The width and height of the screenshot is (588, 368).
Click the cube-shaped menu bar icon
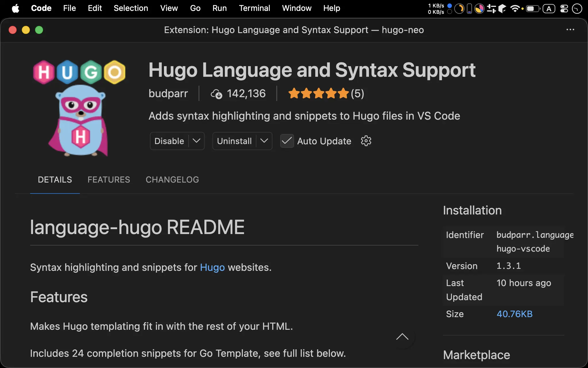pos(502,9)
